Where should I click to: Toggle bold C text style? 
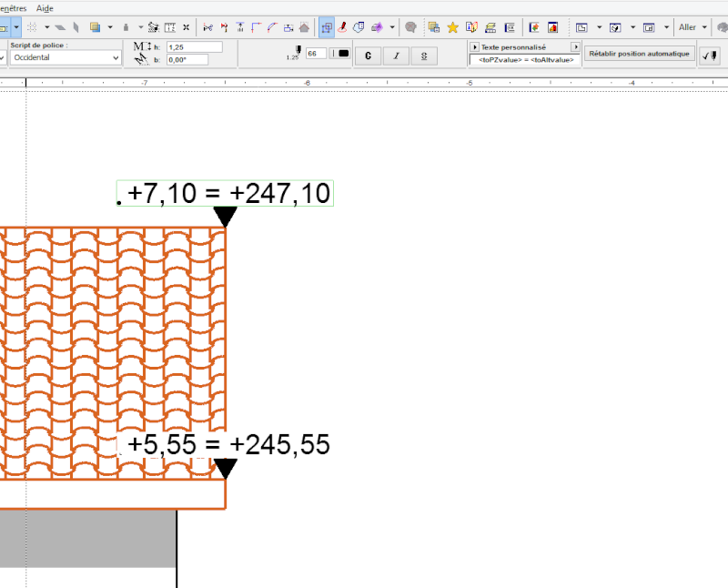pos(369,56)
